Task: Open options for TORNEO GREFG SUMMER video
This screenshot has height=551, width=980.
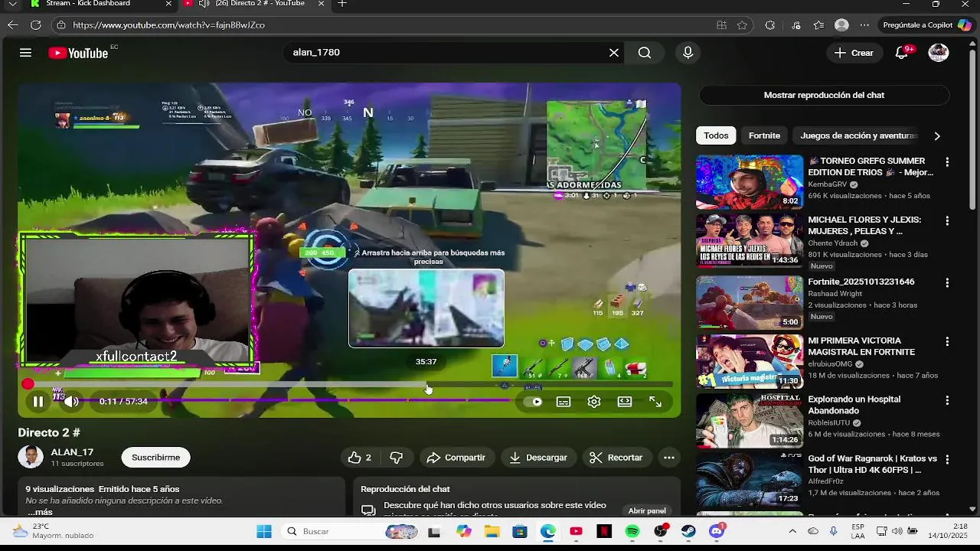Action: 947,162
